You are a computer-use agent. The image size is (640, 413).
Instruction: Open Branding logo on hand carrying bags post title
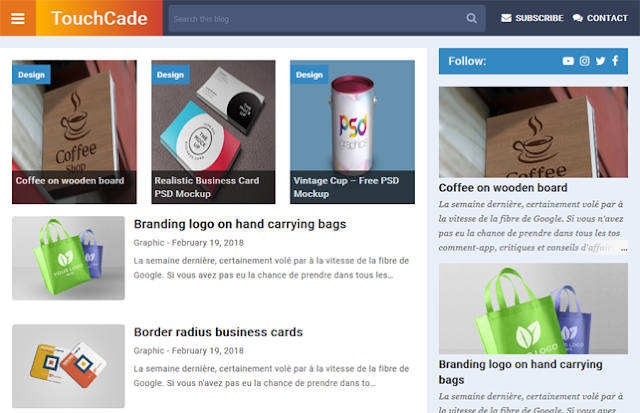point(240,224)
